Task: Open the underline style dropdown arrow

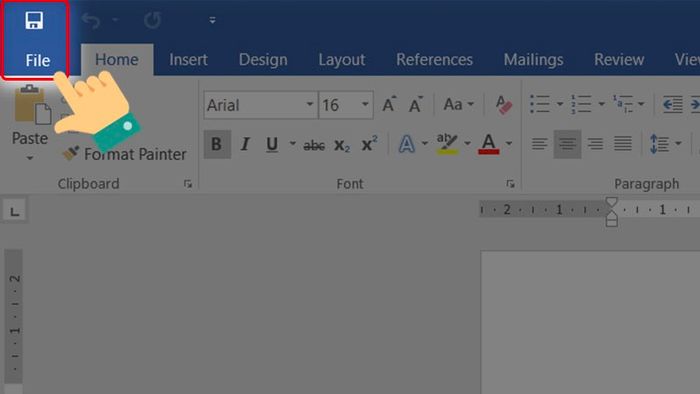Action: (x=292, y=143)
